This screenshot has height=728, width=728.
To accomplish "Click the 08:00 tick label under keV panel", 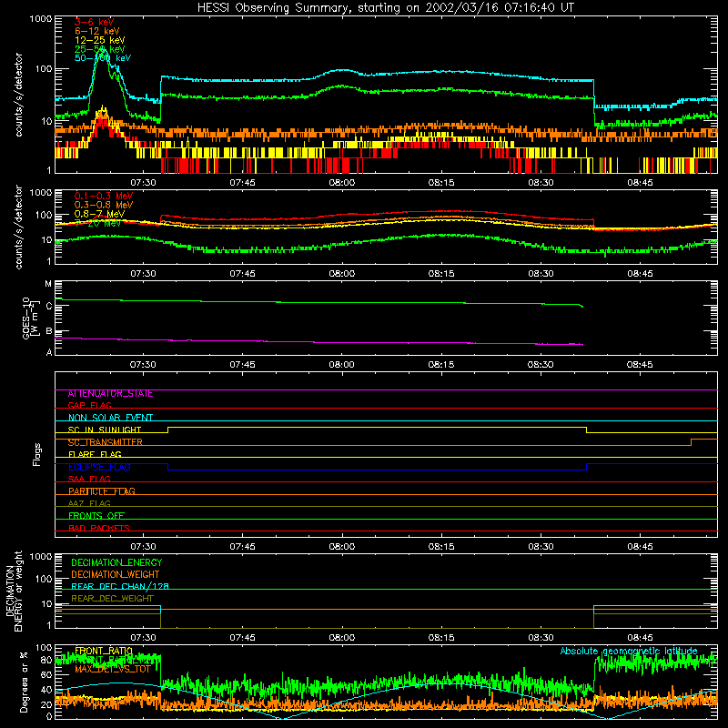I will tap(342, 183).
